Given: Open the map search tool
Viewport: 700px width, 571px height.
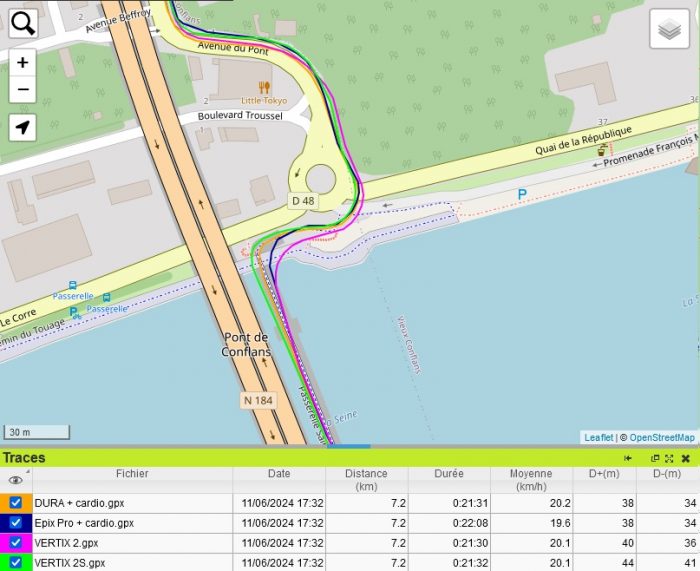Looking at the screenshot, I should [23, 23].
